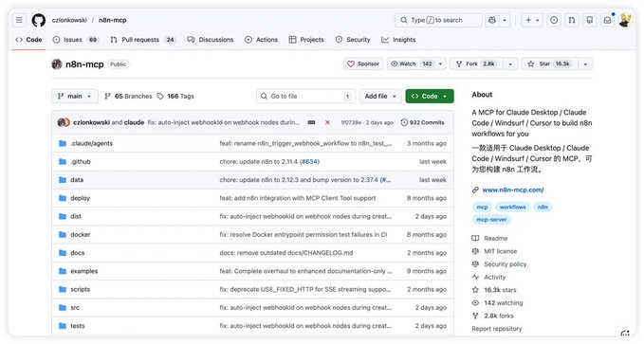This screenshot has height=344, width=644.
Task: Visit the www.n8n-mcp.com link
Action: (x=513, y=190)
